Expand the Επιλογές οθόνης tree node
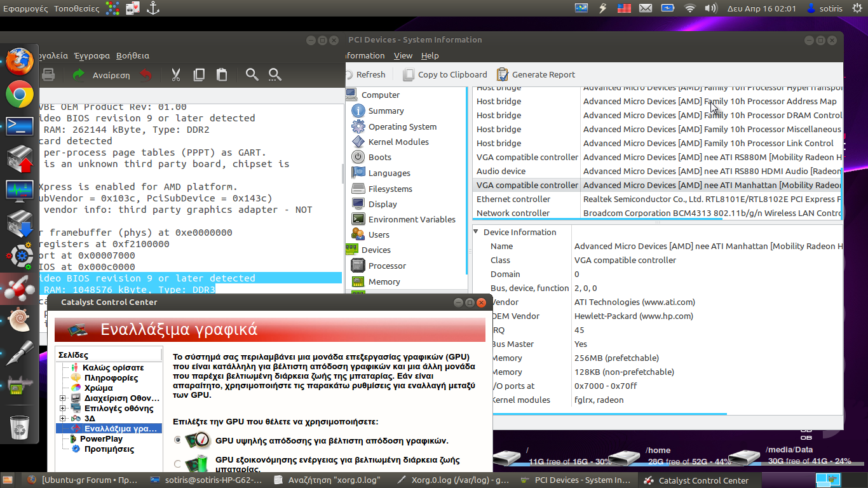 point(63,409)
